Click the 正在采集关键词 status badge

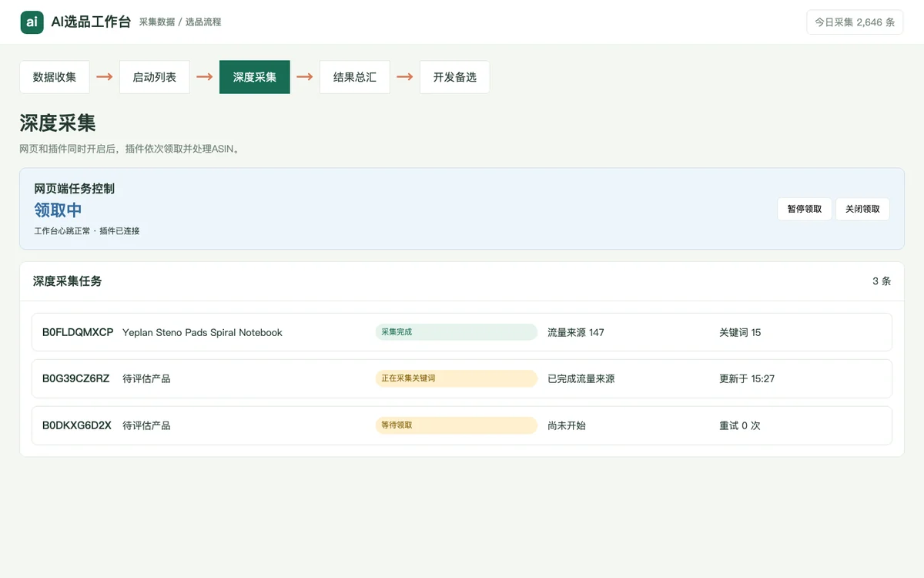click(456, 378)
